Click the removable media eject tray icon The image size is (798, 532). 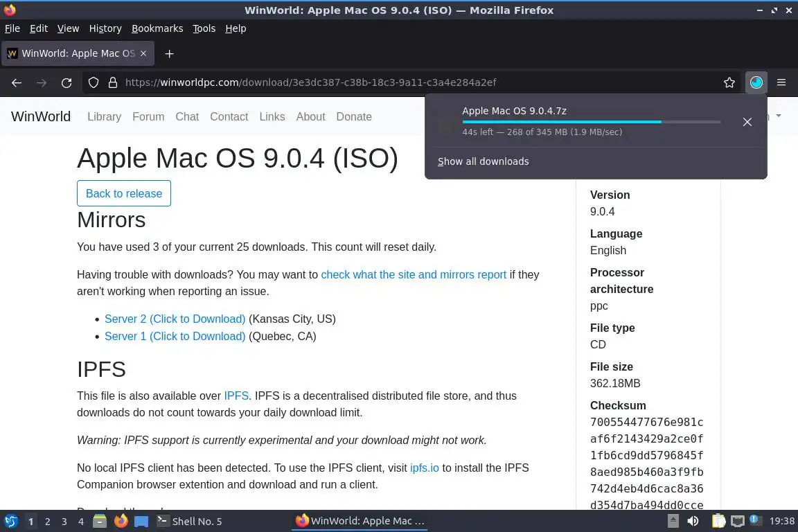pyautogui.click(x=673, y=521)
